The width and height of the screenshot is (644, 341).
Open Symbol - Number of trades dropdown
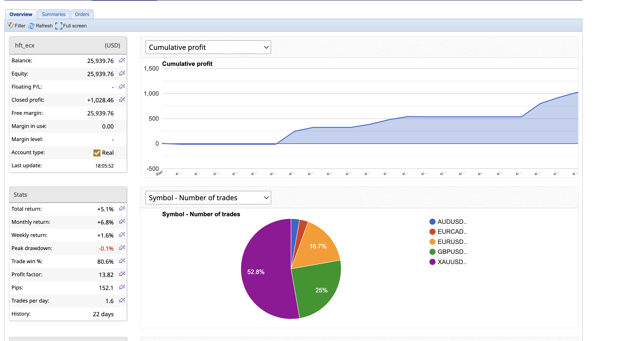pyautogui.click(x=208, y=198)
